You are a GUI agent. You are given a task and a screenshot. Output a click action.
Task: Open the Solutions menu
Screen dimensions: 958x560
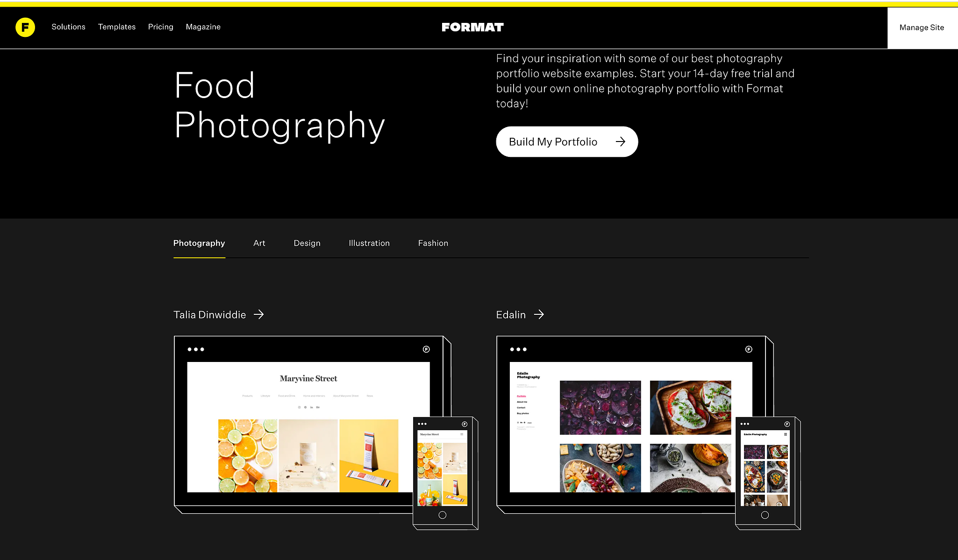pos(68,27)
